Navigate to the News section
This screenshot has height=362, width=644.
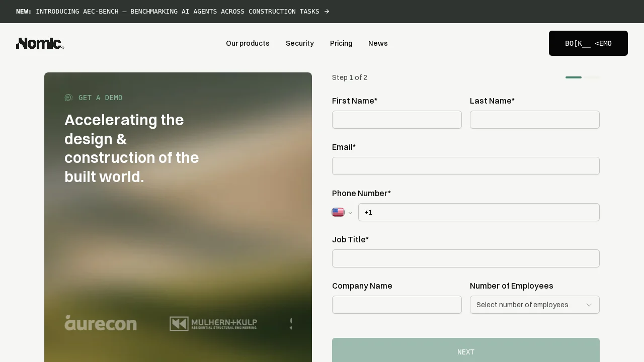click(378, 43)
